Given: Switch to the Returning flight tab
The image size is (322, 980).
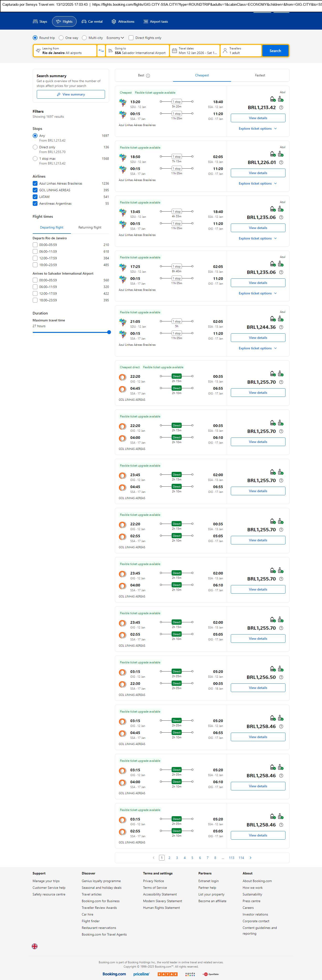Looking at the screenshot, I should pos(90,228).
